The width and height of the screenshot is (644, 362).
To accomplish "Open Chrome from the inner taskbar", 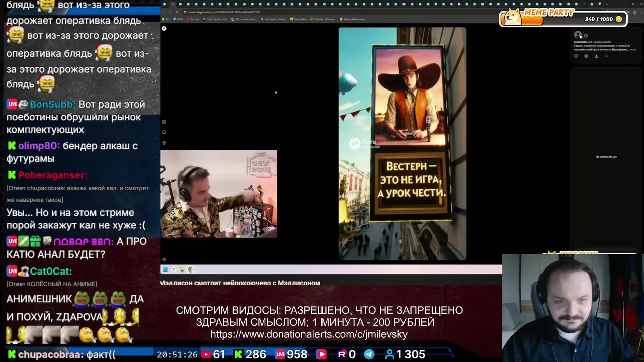I will 190,269.
